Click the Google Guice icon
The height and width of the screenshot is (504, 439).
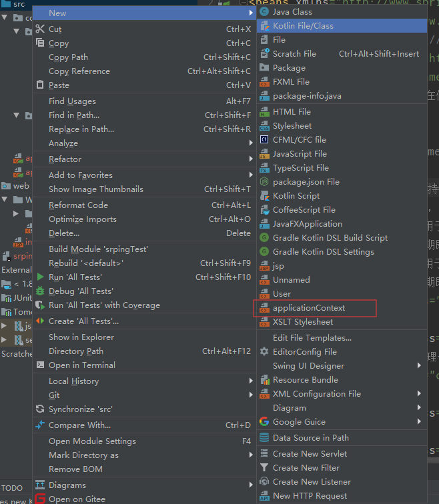point(264,422)
